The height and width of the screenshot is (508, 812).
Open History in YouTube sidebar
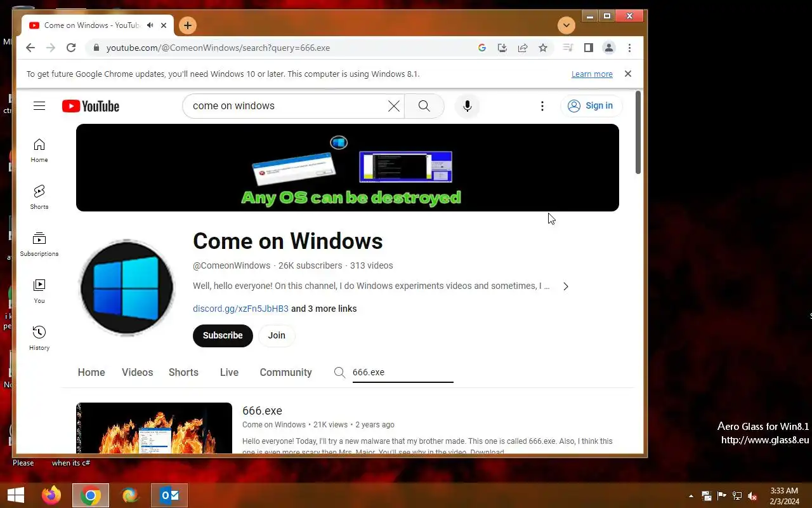pyautogui.click(x=39, y=338)
